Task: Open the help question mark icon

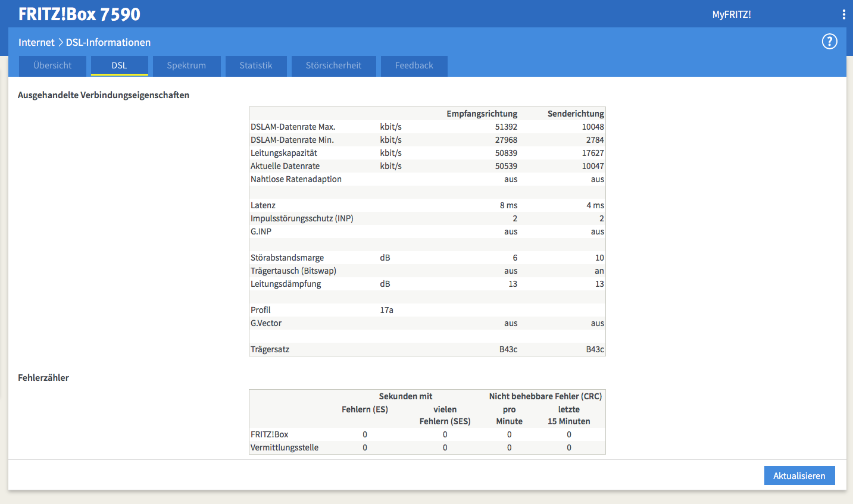Action: [829, 42]
